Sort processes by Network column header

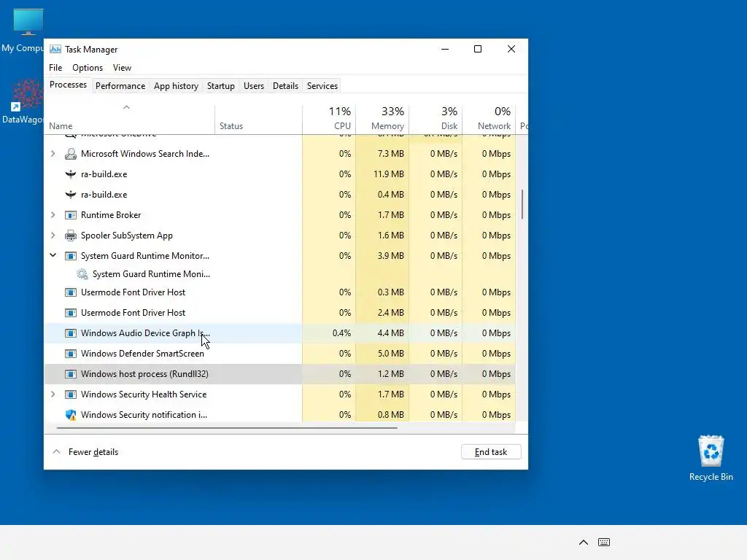489,118
